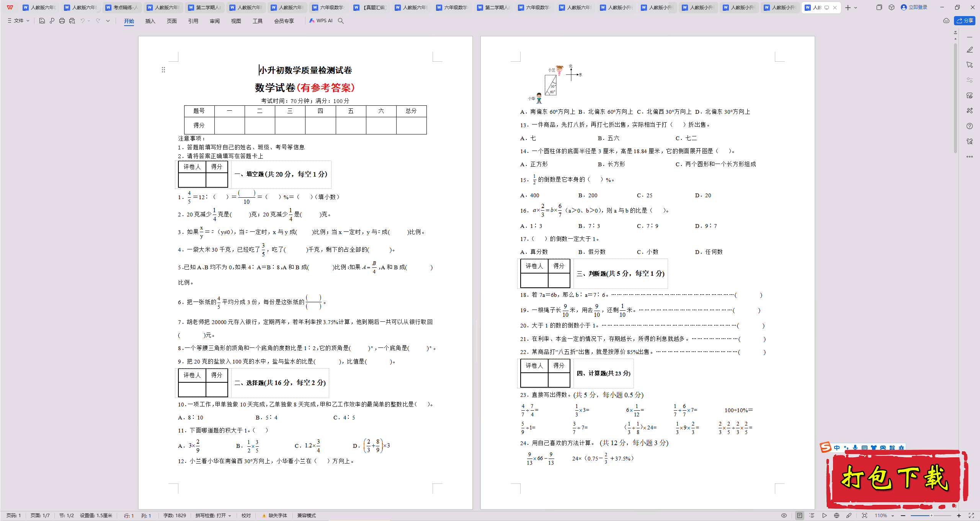Toggle the outline view button
This screenshot has height=521, width=980.
tap(812, 516)
